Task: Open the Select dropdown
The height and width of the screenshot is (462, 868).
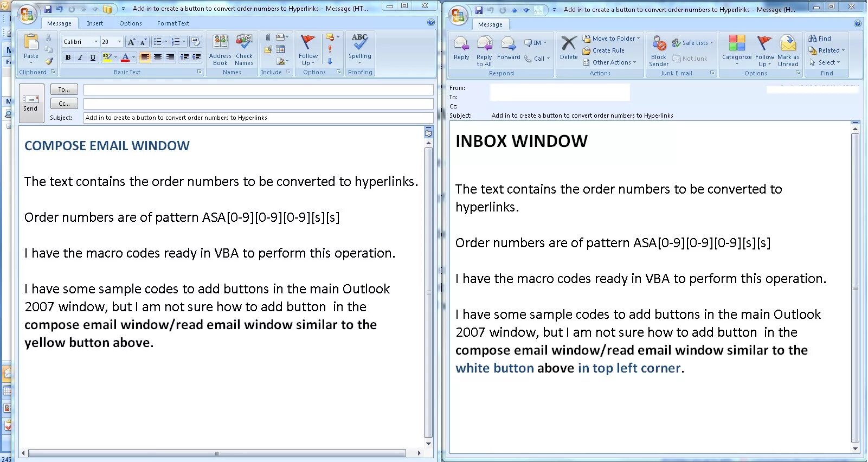Action: click(825, 62)
